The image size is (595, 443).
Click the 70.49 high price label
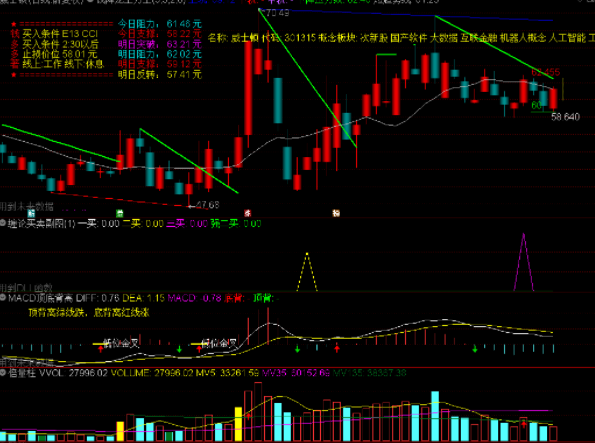277,13
